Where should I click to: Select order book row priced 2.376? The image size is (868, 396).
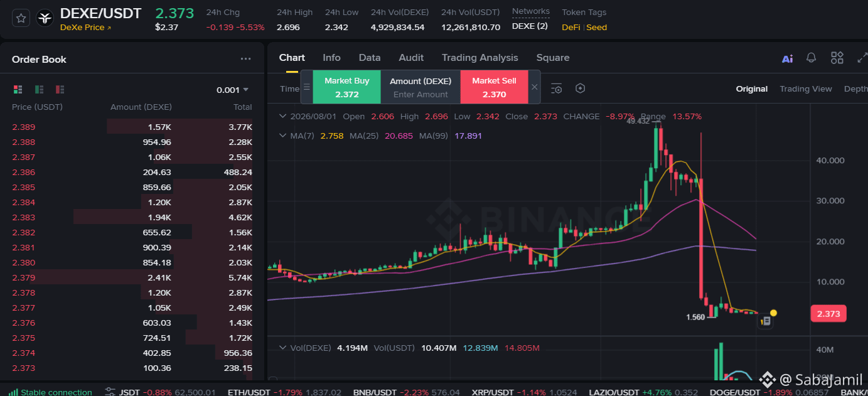pyautogui.click(x=132, y=323)
